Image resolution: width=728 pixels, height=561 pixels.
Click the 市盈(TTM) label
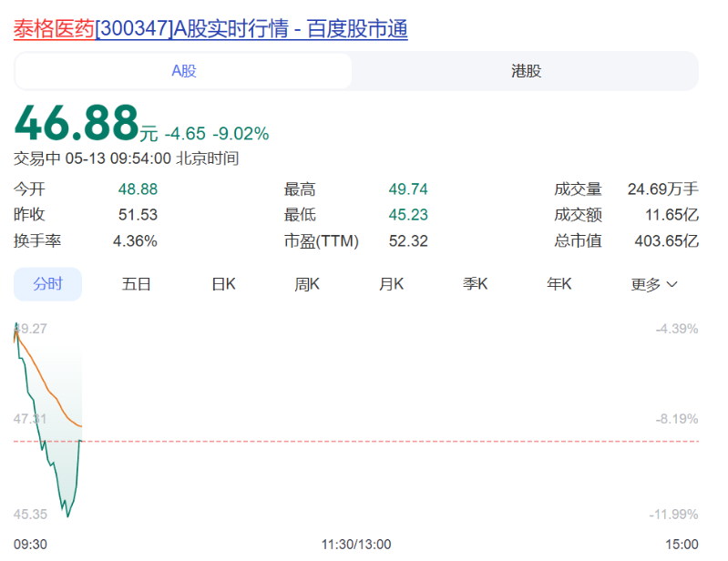[322, 240]
